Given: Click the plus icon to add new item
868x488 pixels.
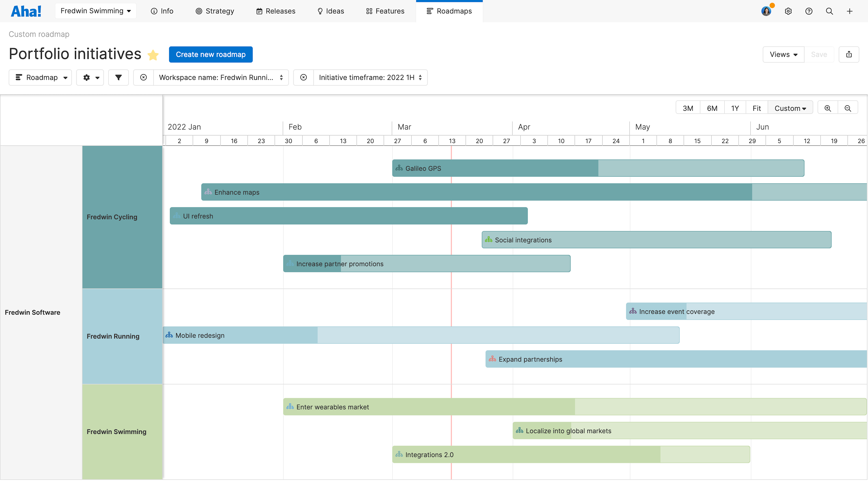Looking at the screenshot, I should click(849, 11).
